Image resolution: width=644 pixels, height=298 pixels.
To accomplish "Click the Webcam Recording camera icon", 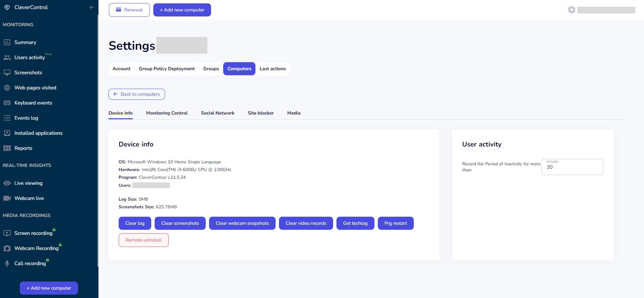I will (x=7, y=248).
